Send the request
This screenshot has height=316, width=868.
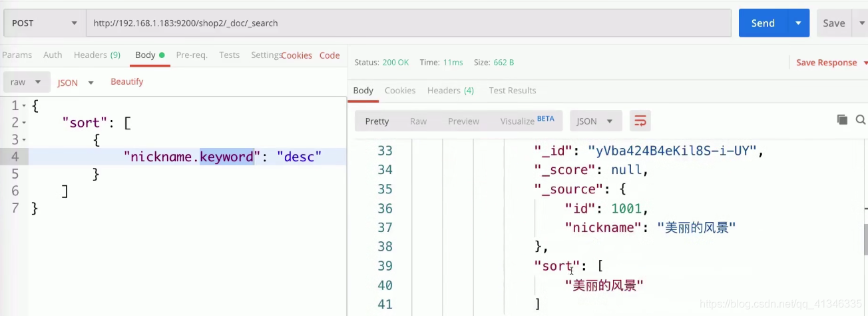(763, 23)
